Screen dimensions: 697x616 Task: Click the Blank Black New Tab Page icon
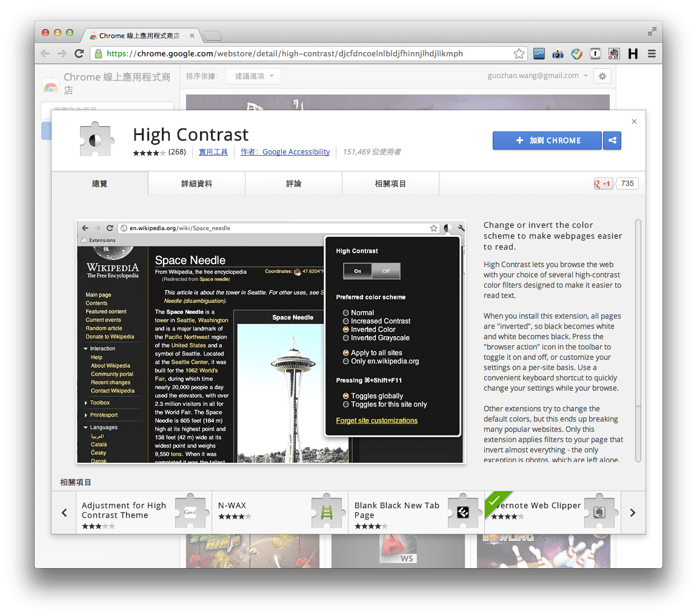tap(464, 511)
